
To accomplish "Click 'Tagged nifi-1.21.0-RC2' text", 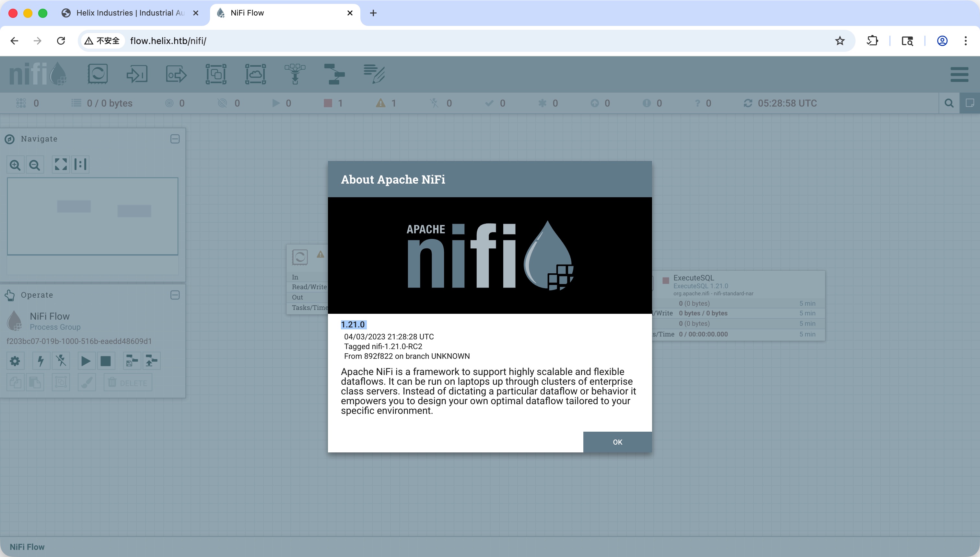I will click(383, 346).
